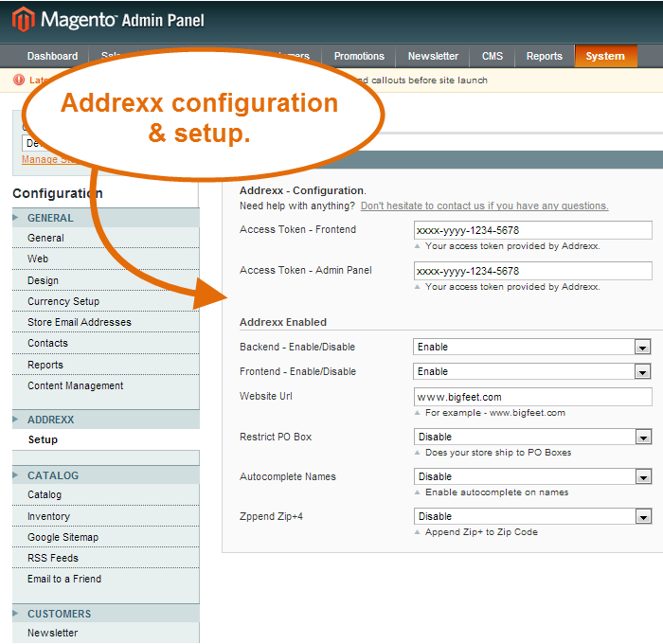This screenshot has height=644, width=663.
Task: Open the Dashboard menu
Action: tap(52, 56)
